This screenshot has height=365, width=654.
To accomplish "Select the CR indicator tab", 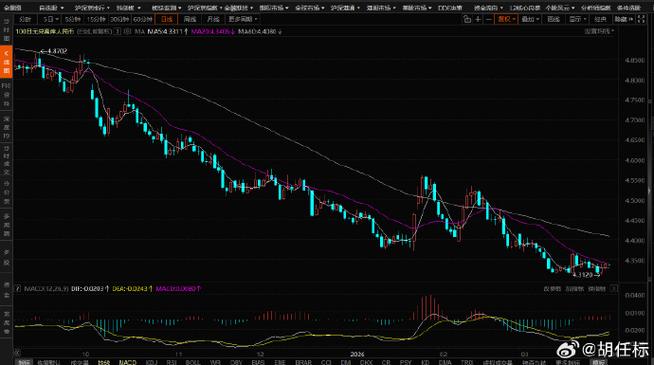I will 386,362.
